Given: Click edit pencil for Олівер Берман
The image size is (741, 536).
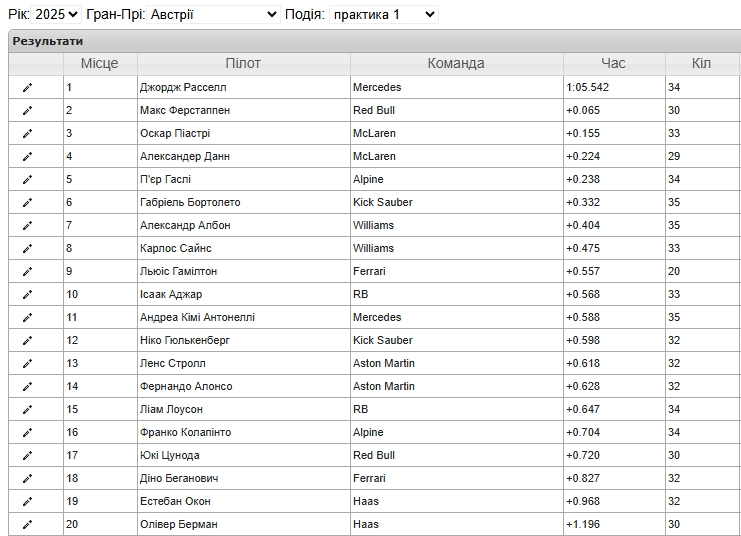Looking at the screenshot, I should pos(27,525).
